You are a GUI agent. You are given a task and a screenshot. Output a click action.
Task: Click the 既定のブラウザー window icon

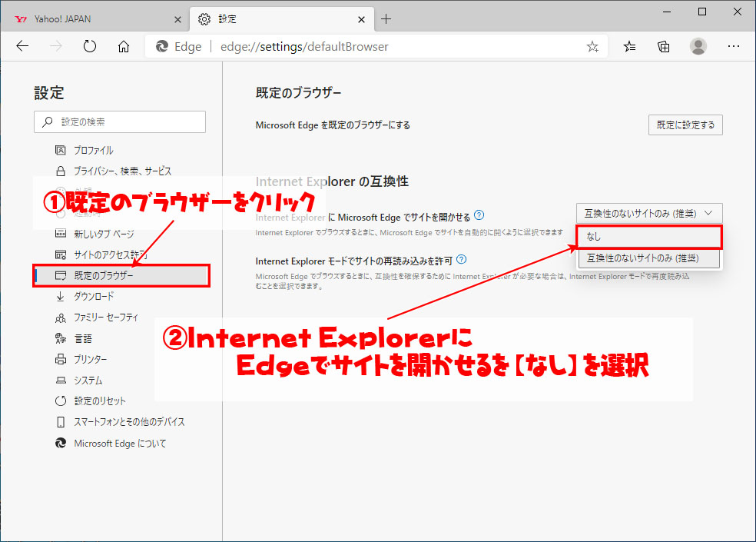(x=60, y=275)
